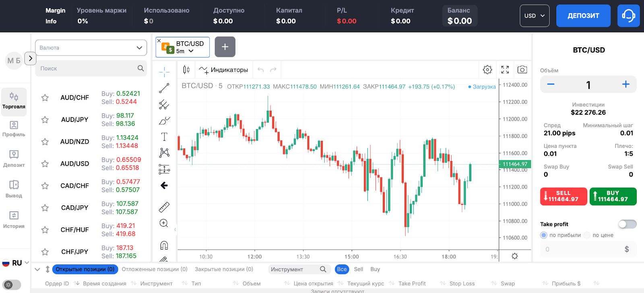Click the ДЕПОЗИТ button
The height and width of the screenshot is (293, 644).
tap(583, 16)
